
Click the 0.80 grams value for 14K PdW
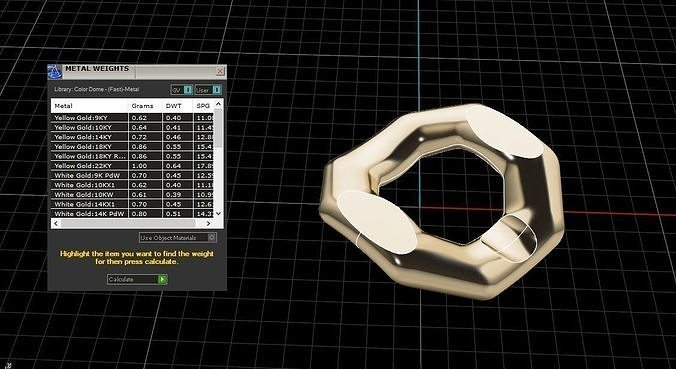tap(139, 214)
